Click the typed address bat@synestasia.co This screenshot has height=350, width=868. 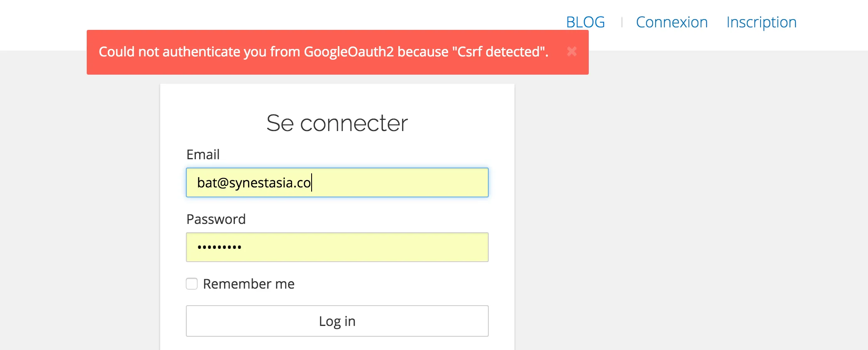click(254, 182)
